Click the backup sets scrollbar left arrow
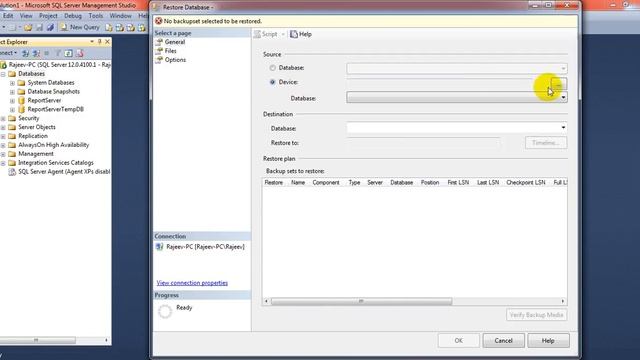The width and height of the screenshot is (640, 360). click(x=266, y=301)
